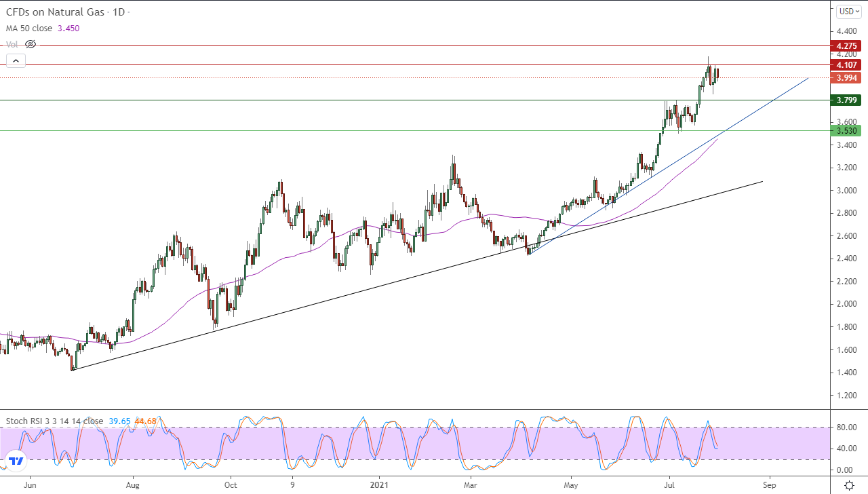Click the 1.600 price scale value
The width and height of the screenshot is (868, 494).
coord(847,349)
